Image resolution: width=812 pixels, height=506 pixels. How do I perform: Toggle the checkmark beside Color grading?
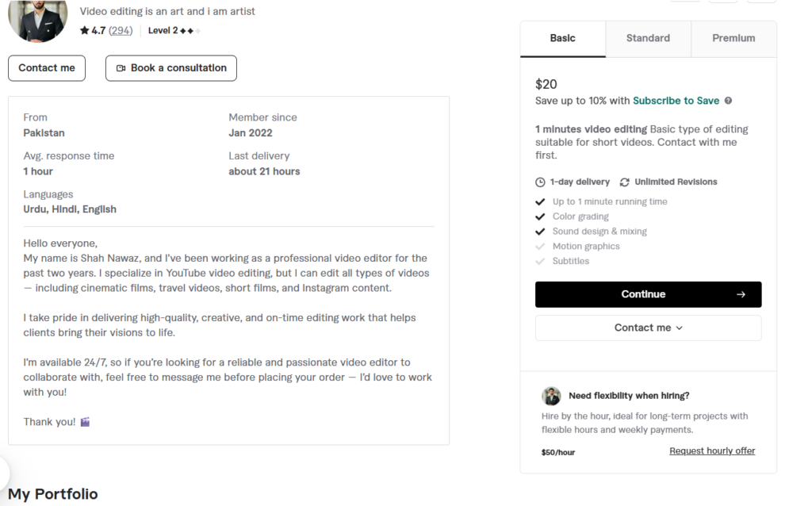(x=541, y=216)
